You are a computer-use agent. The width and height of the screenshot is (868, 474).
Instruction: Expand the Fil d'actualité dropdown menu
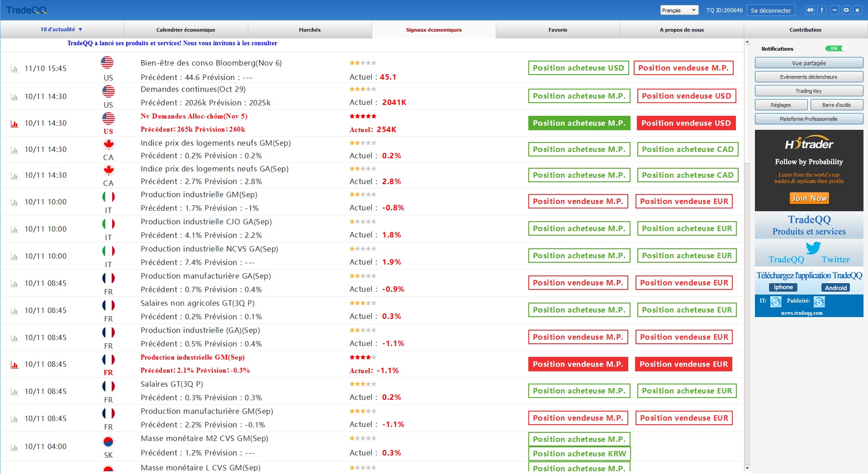62,29
